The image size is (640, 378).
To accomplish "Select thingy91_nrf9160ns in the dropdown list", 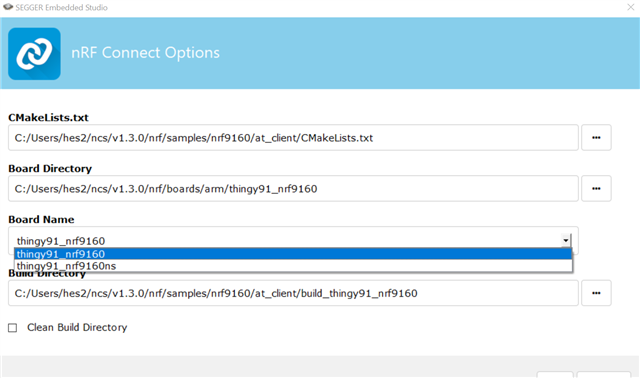I will [x=293, y=266].
